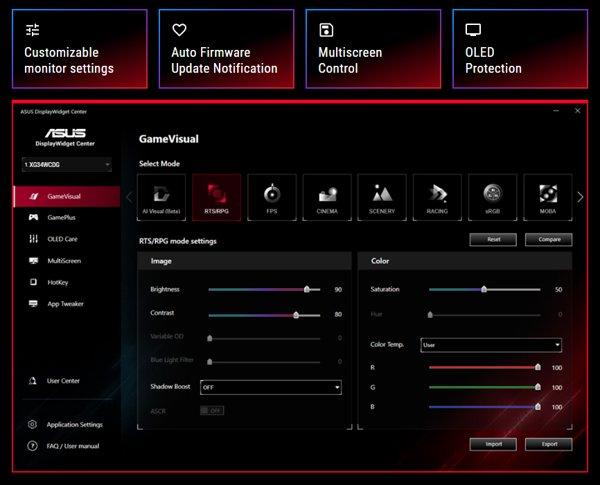Viewport: 600px width, 485px height.
Task: Click the OLED Protection card
Action: tap(520, 49)
